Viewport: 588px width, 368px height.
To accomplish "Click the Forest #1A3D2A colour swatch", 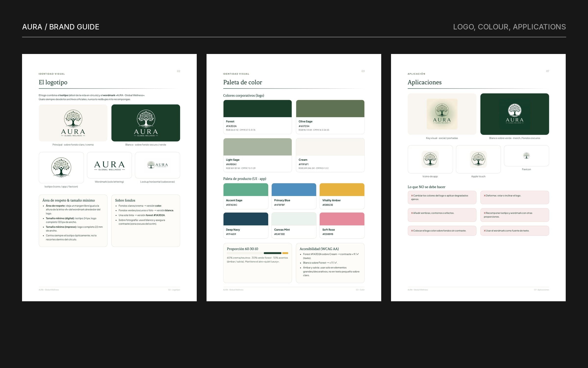I will (257, 109).
